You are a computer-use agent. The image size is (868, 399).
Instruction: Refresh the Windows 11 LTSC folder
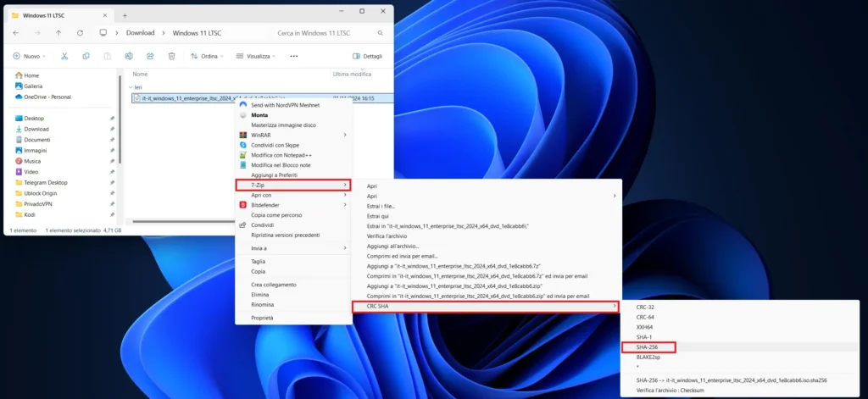[x=80, y=33]
